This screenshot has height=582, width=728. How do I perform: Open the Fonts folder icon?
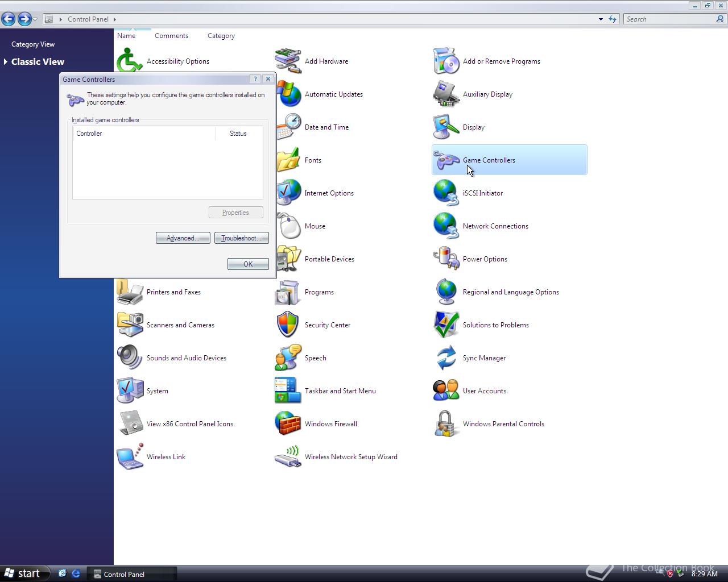point(288,160)
